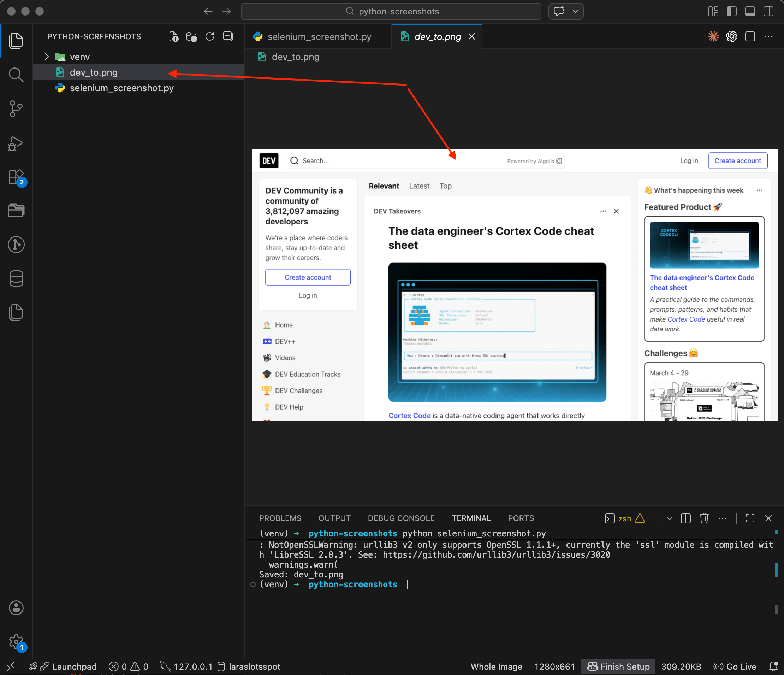Open the Run and Debug view
784x675 pixels.
[16, 143]
